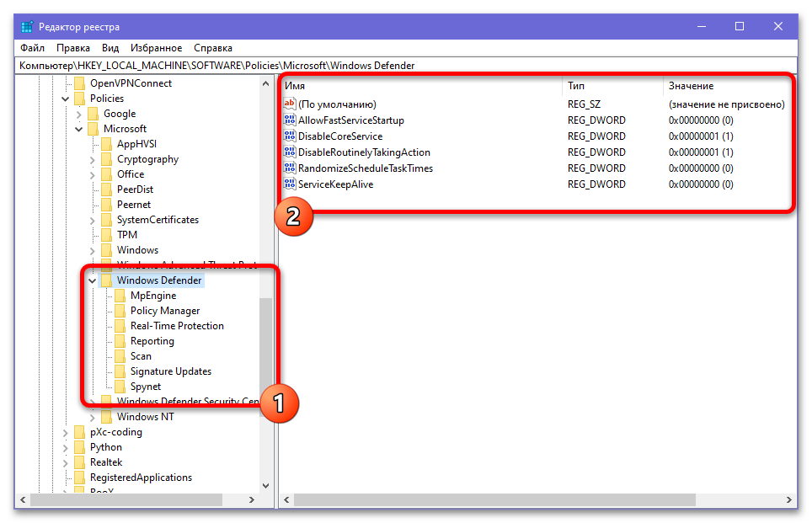812x523 pixels.
Task: Select the RegisteredApplications key
Action: pyautogui.click(x=141, y=478)
